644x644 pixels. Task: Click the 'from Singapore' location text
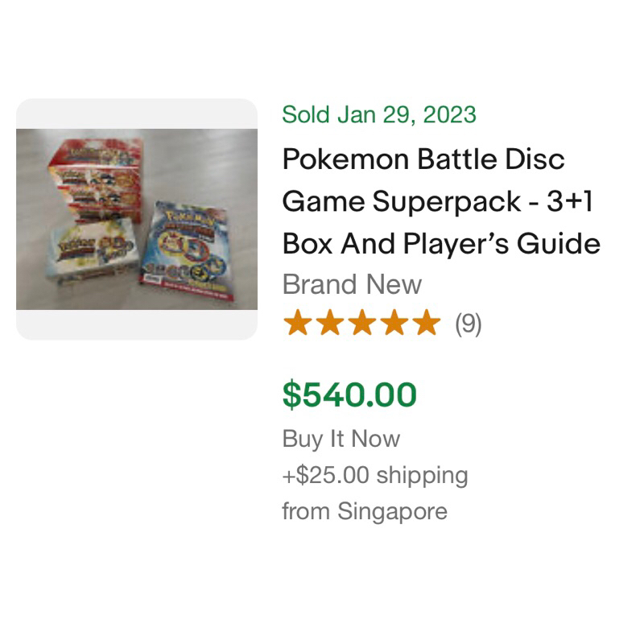(364, 511)
